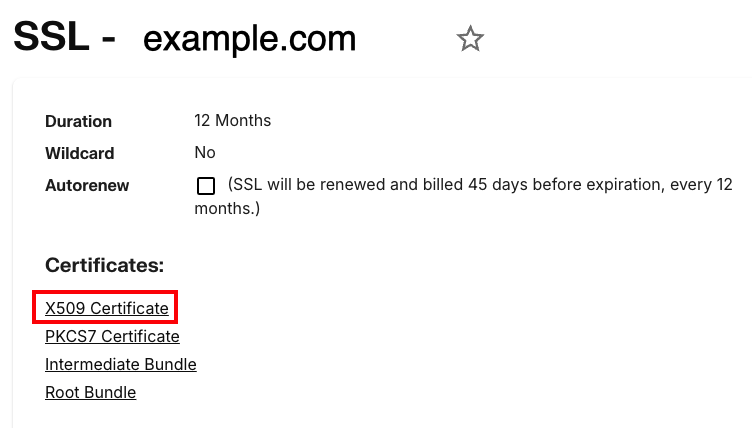Open the X509 Certificate link

tap(107, 308)
